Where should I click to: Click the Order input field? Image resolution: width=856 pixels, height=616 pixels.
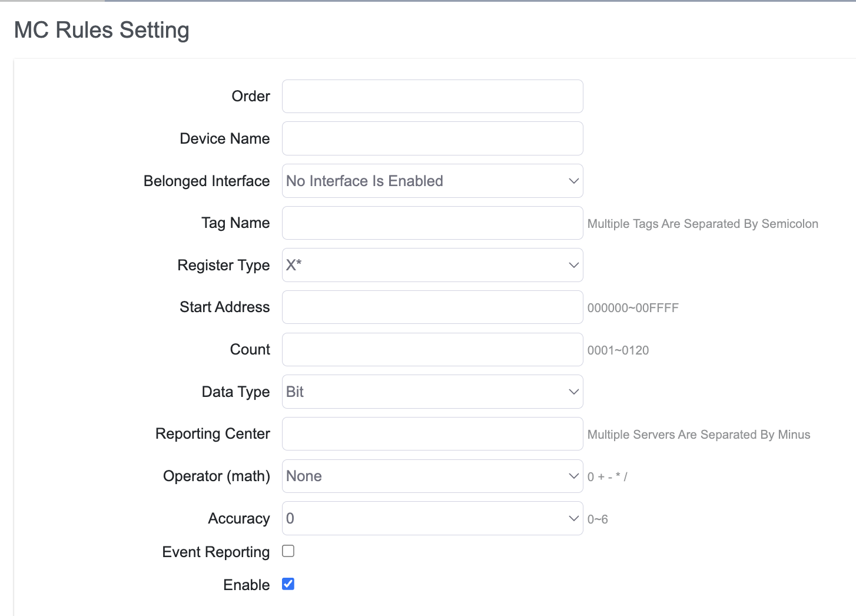[432, 96]
